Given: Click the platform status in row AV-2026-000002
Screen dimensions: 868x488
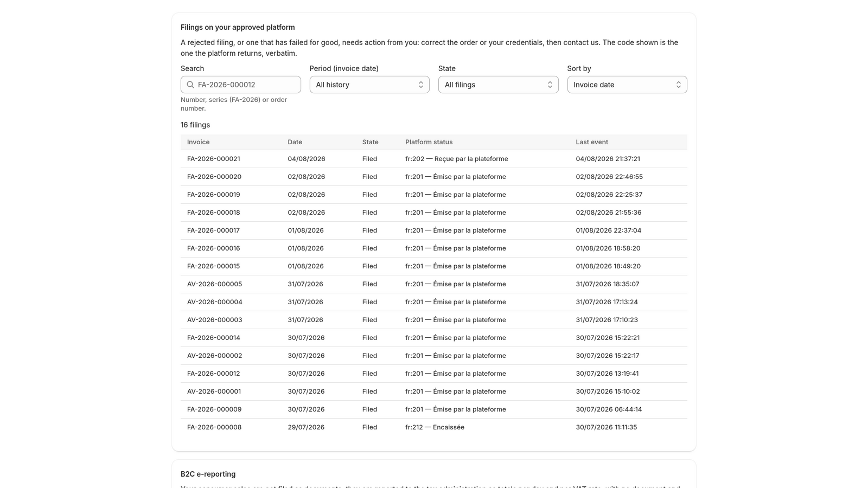Looking at the screenshot, I should pyautogui.click(x=456, y=356).
